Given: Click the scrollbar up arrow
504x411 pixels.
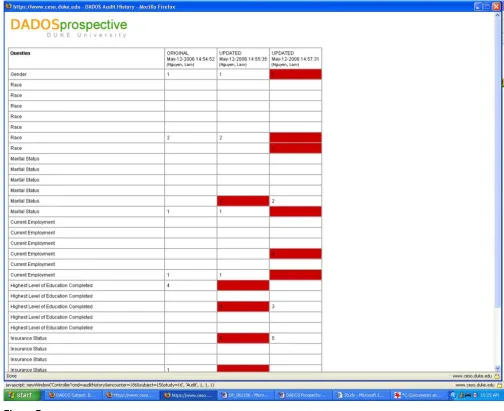Looking at the screenshot, I should [x=497, y=15].
